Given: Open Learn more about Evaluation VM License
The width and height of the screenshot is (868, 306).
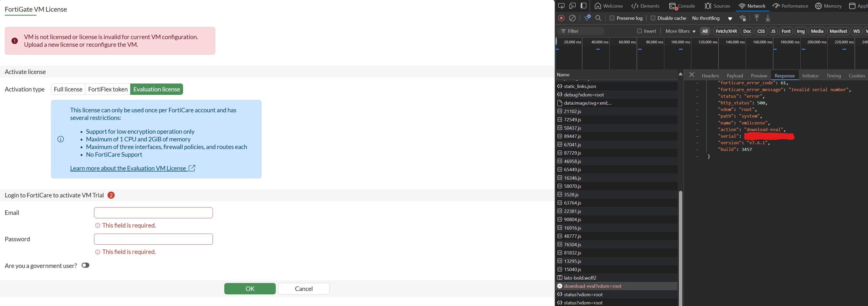Looking at the screenshot, I should click(128, 168).
